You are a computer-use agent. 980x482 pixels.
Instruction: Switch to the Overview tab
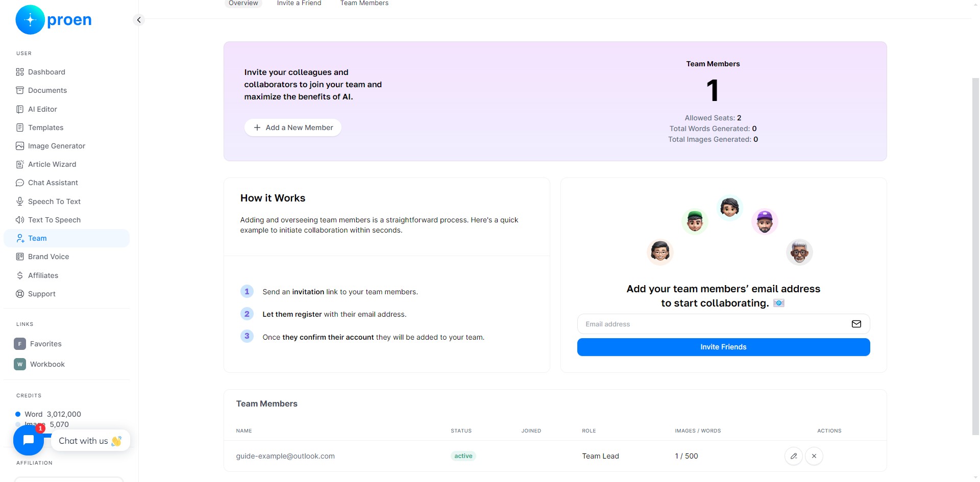243,3
